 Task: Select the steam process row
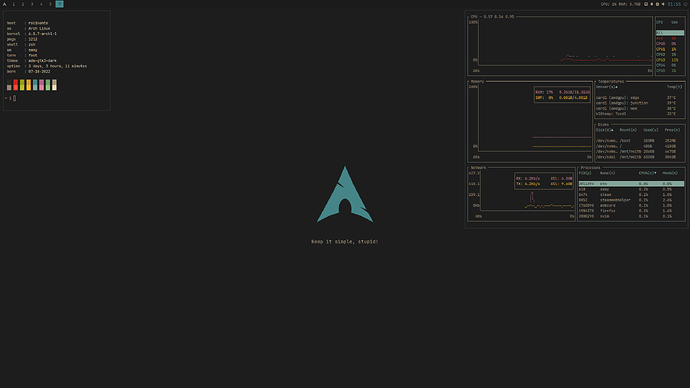pos(631,195)
